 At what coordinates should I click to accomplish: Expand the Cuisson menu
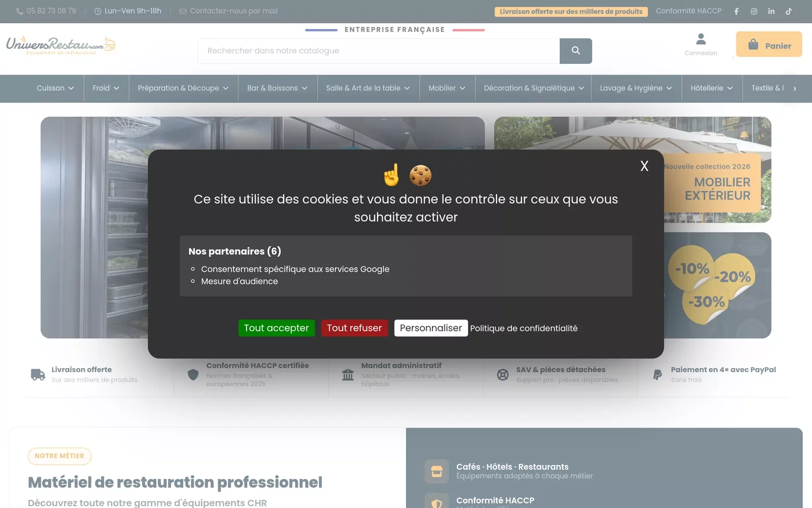55,88
